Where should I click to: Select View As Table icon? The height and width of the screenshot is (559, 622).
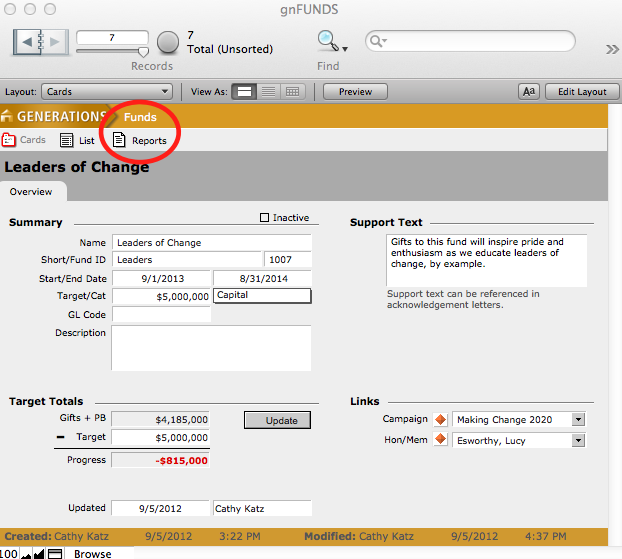click(x=293, y=91)
